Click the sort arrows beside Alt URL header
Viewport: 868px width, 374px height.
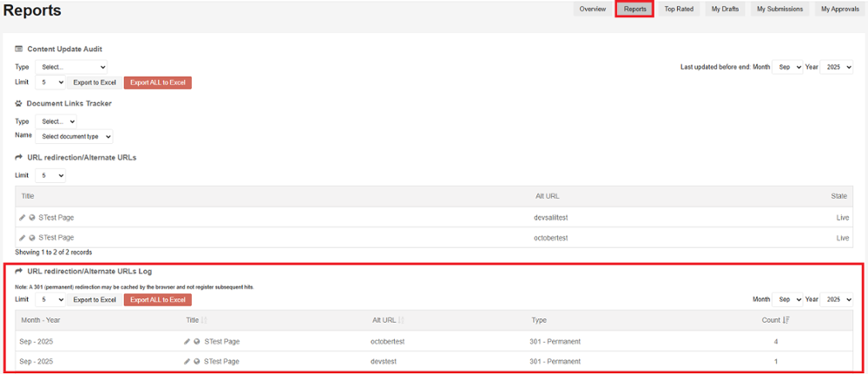[401, 320]
